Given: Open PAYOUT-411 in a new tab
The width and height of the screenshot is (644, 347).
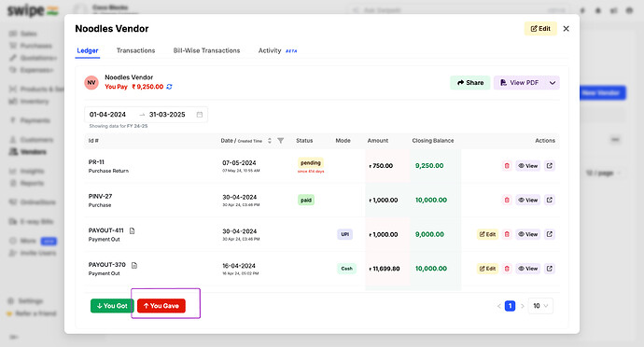Looking at the screenshot, I should (x=550, y=234).
